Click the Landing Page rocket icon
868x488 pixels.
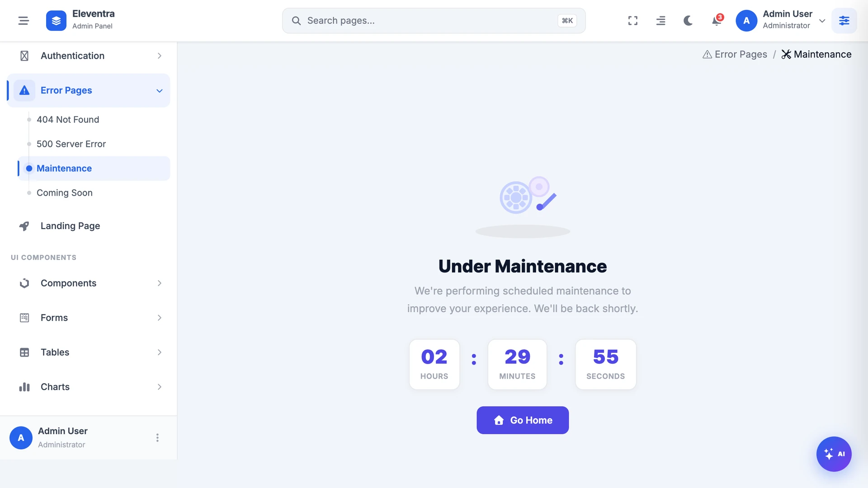pyautogui.click(x=24, y=226)
